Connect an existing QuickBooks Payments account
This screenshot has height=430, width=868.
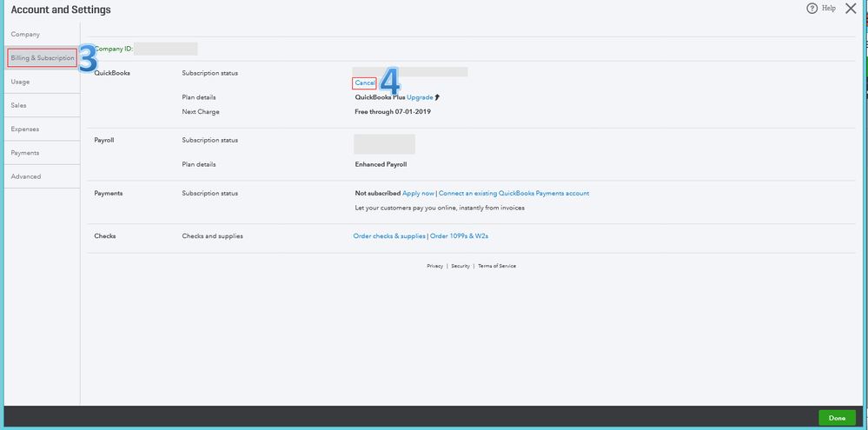pyautogui.click(x=514, y=194)
